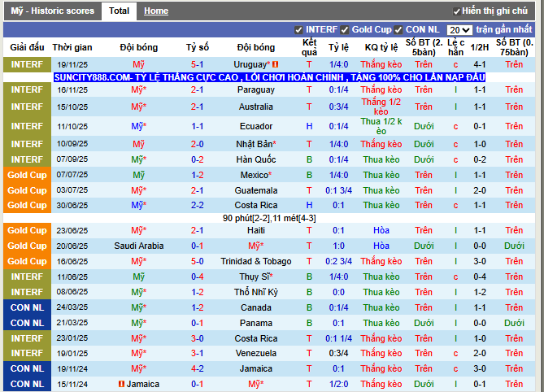Click the 90 phút[2-2],11 mét[4-3] note
Viewport: 544px width, 392px height.
(269, 218)
